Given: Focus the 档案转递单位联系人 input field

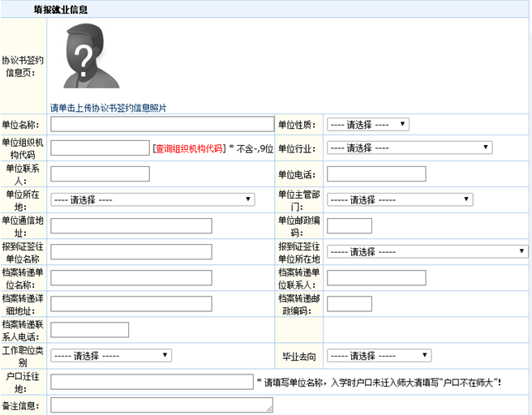Looking at the screenshot, I should [376, 278].
